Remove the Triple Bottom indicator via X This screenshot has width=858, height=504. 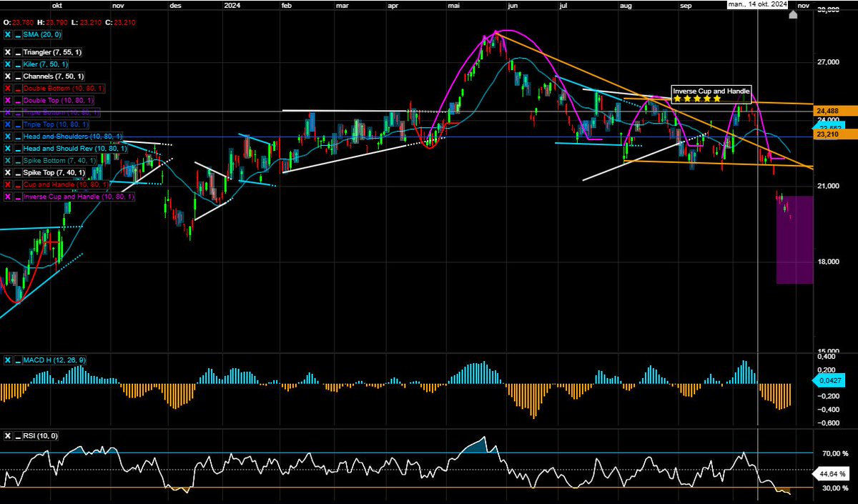8,112
